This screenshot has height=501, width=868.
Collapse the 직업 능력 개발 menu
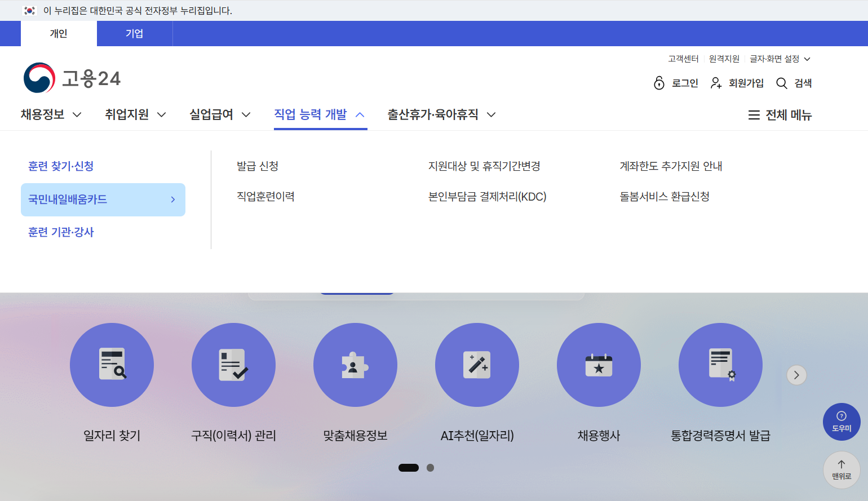tap(320, 114)
